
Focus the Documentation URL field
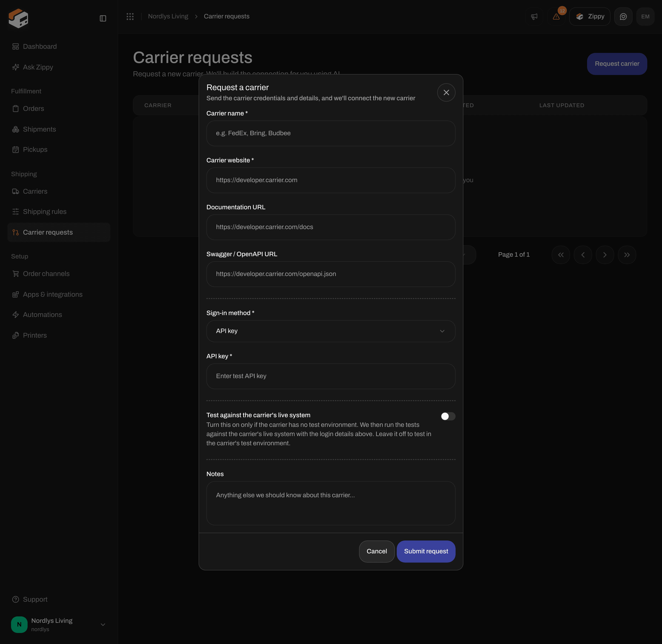(331, 227)
